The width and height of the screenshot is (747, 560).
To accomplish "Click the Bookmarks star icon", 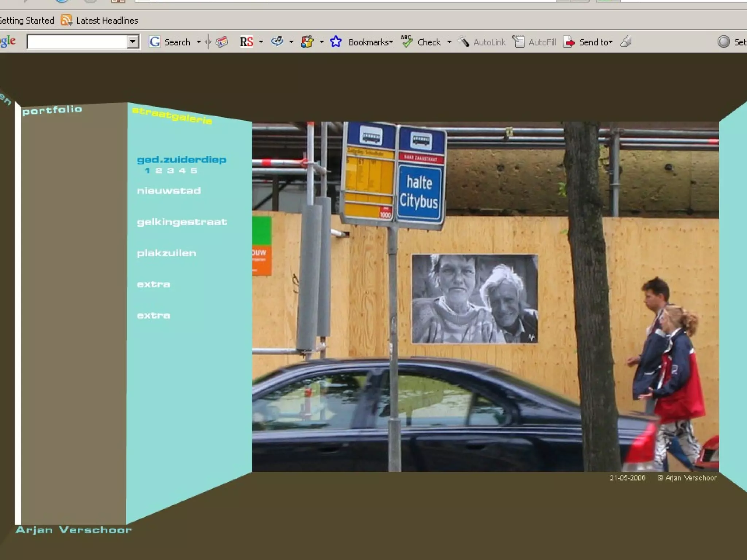I will point(336,42).
